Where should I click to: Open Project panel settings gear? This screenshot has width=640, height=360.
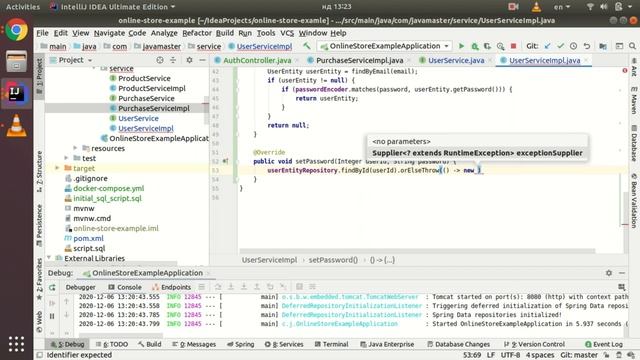tap(189, 60)
